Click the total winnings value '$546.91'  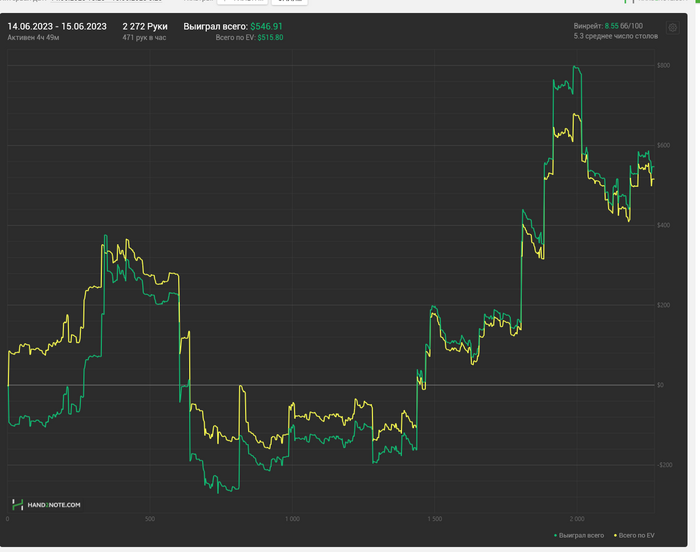267,26
